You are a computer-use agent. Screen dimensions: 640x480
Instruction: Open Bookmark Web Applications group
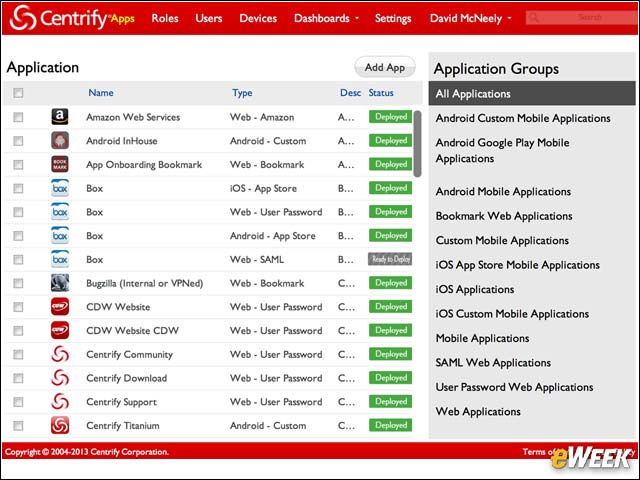(504, 216)
